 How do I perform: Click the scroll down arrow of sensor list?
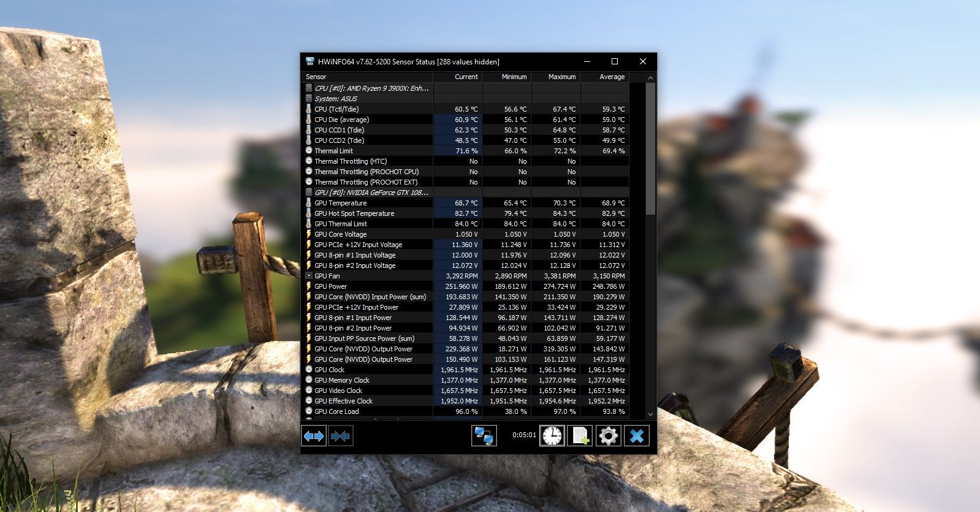point(650,415)
